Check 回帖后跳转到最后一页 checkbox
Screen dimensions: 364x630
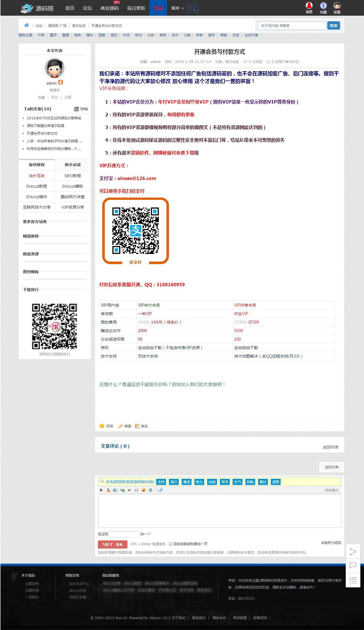pos(171,544)
